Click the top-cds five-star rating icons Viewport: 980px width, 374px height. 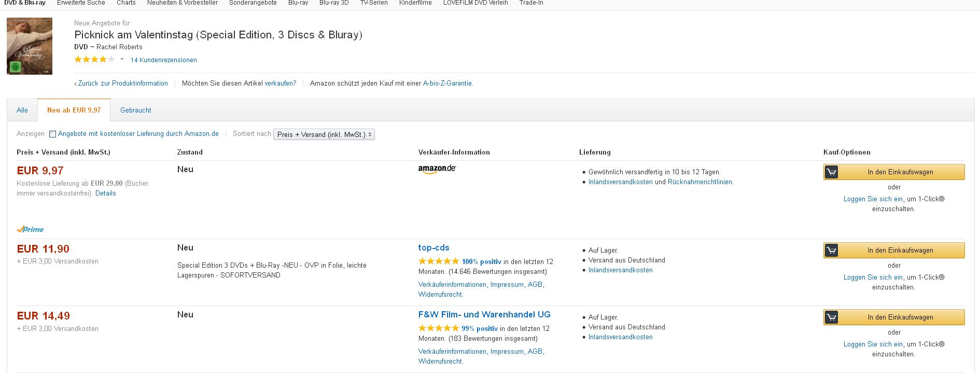(x=439, y=261)
